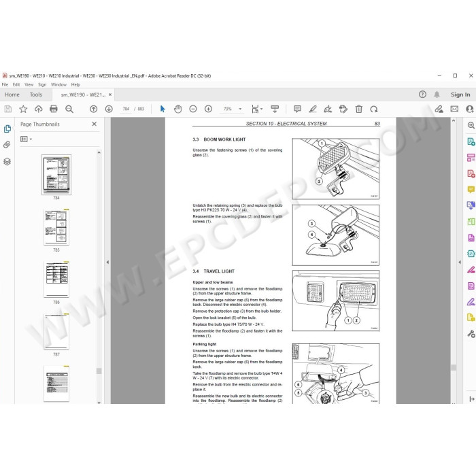
Task: Open the Comment tool in the right pane
Action: coord(471,190)
